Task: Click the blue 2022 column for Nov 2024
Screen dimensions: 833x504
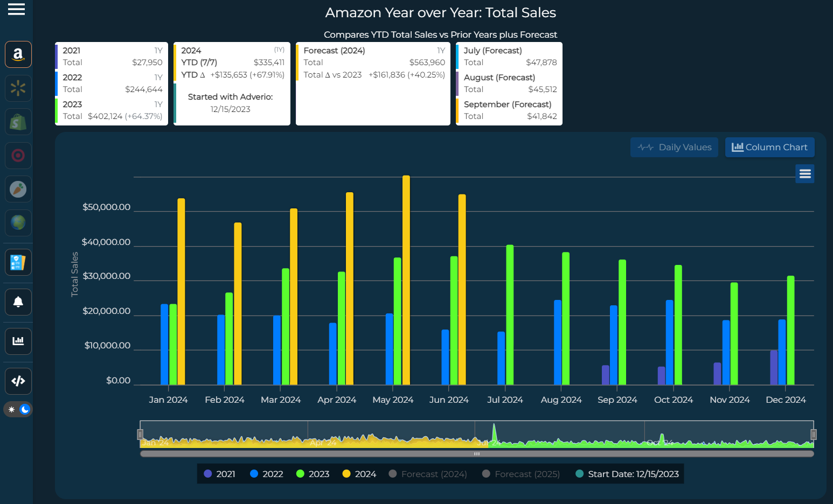Action: pyautogui.click(x=726, y=352)
